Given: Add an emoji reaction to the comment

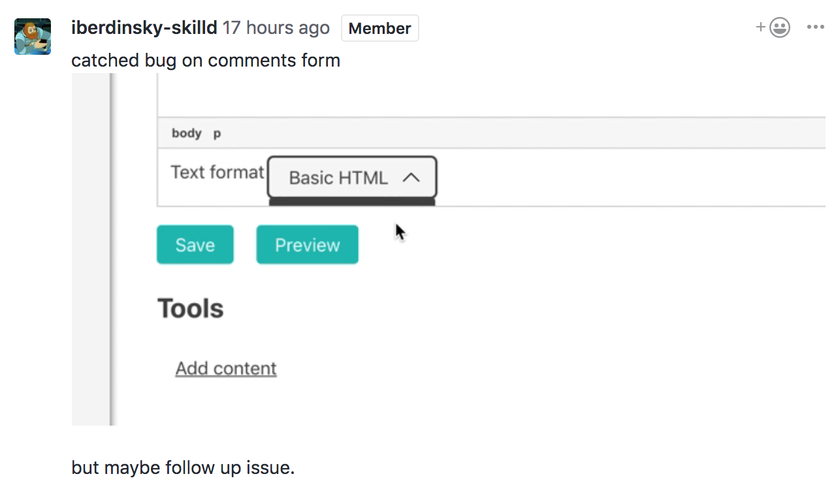Looking at the screenshot, I should 773,27.
